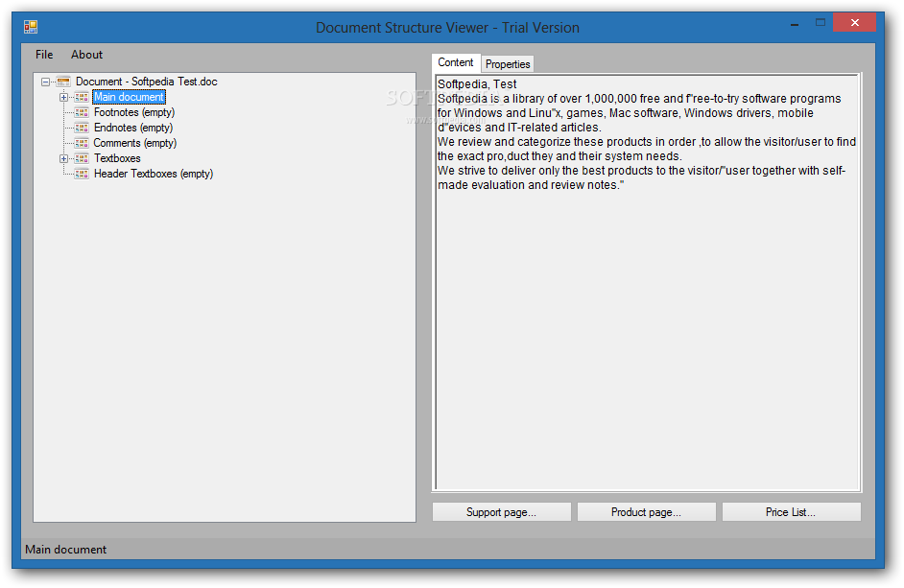Maximize the Document Structure Viewer window

[821, 23]
